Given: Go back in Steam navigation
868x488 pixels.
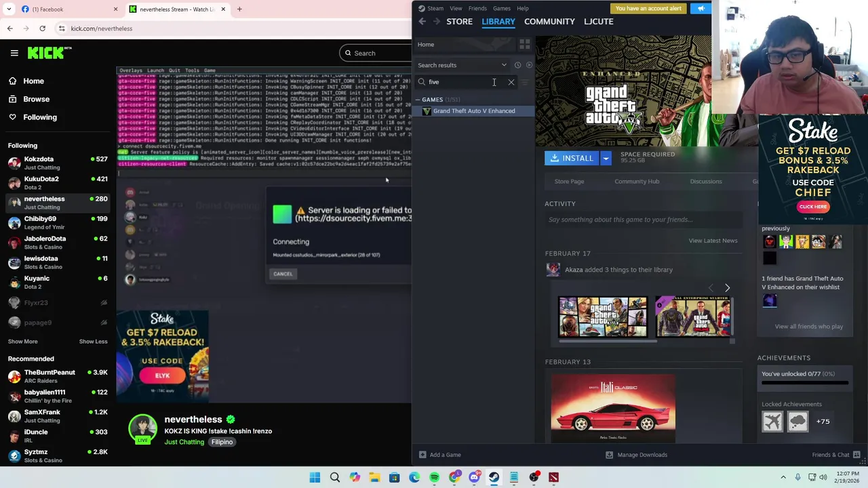Looking at the screenshot, I should click(422, 22).
